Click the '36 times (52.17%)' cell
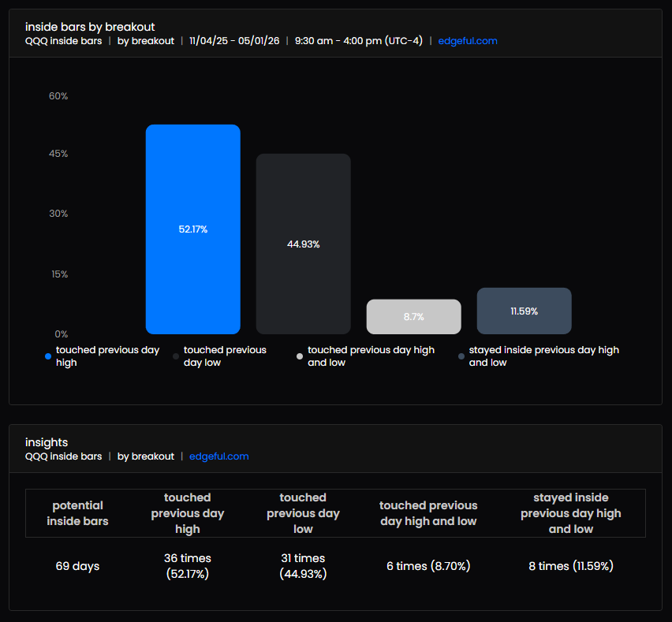Screen dimensions: 672x622 click(188, 566)
